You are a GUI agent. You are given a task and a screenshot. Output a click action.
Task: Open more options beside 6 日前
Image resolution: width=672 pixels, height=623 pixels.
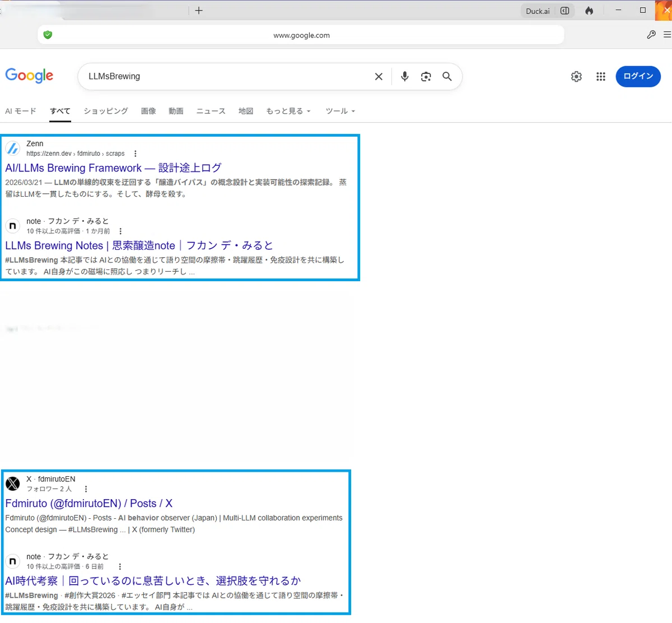[x=120, y=566]
